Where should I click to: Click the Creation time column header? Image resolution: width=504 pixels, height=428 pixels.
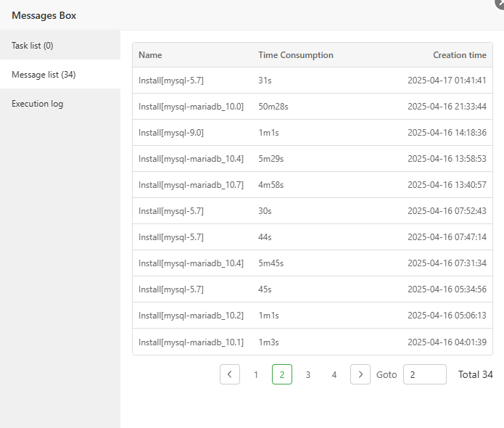click(x=460, y=55)
